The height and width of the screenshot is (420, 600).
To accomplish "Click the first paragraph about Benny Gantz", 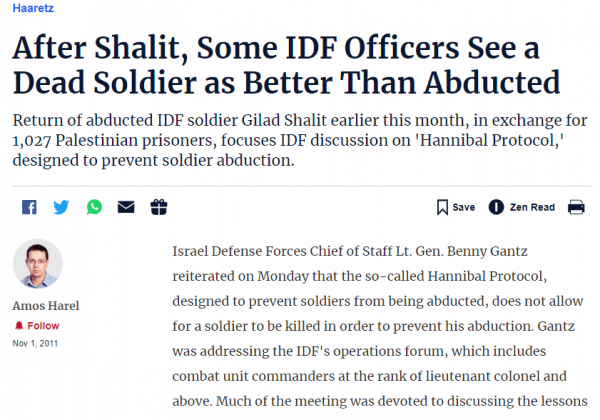I will click(x=380, y=326).
